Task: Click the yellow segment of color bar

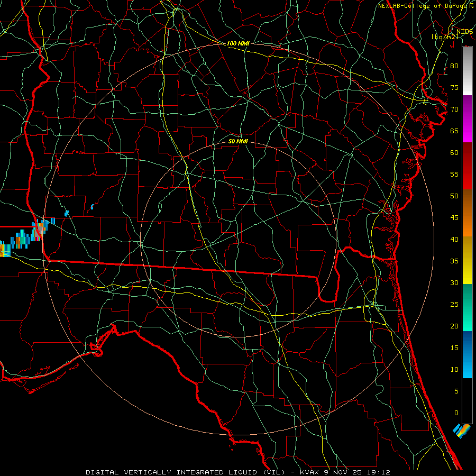Action: pos(467,260)
